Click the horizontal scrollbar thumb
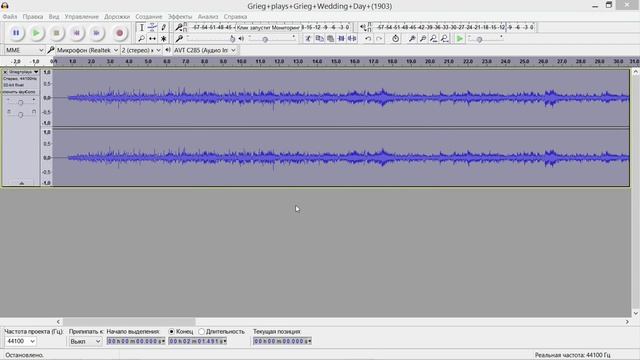This screenshot has height=360, width=640. pyautogui.click(x=129, y=322)
